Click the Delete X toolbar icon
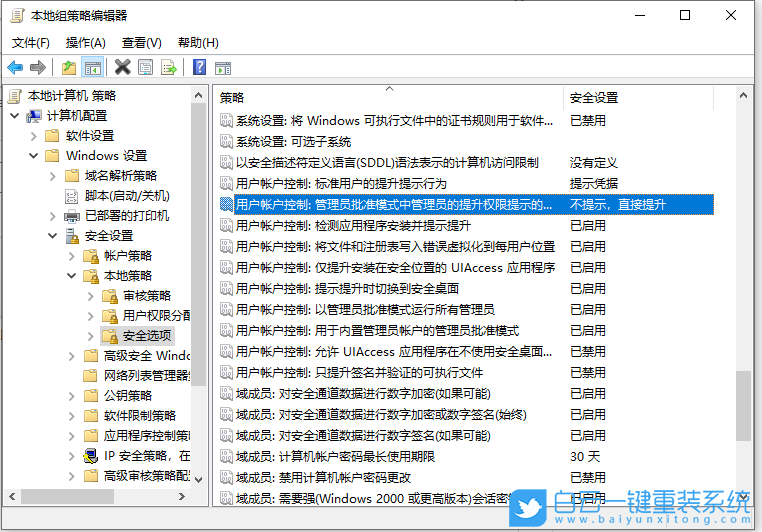This screenshot has width=762, height=532. click(122, 67)
